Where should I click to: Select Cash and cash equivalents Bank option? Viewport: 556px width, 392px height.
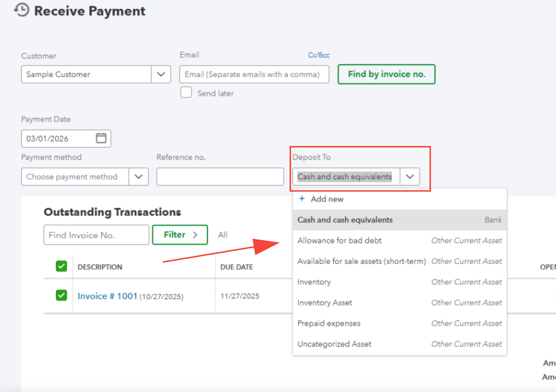coord(400,220)
